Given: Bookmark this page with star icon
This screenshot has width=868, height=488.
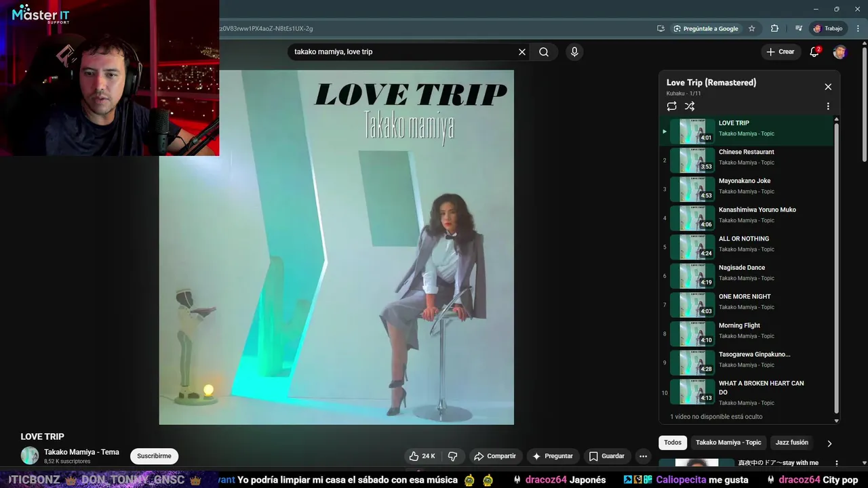Looking at the screenshot, I should point(751,28).
